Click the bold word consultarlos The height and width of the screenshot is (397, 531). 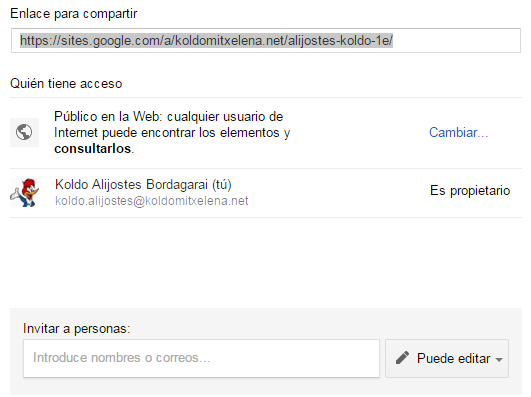click(93, 149)
